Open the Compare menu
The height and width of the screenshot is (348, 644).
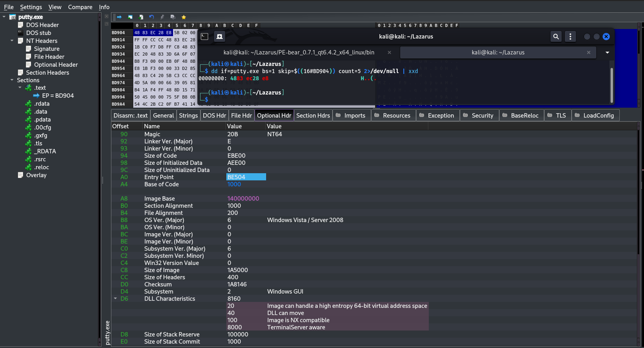pyautogui.click(x=80, y=7)
